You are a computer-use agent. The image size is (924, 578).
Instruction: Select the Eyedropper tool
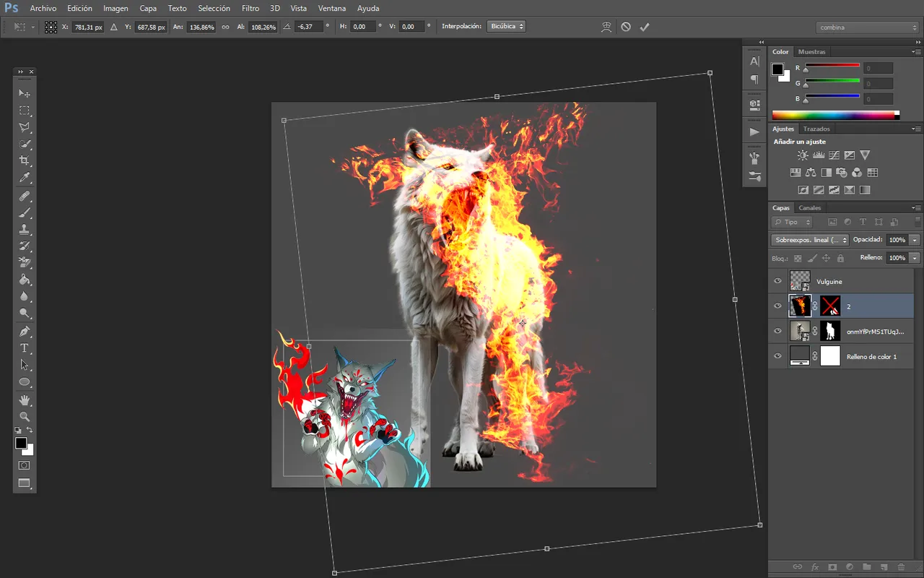(x=25, y=178)
